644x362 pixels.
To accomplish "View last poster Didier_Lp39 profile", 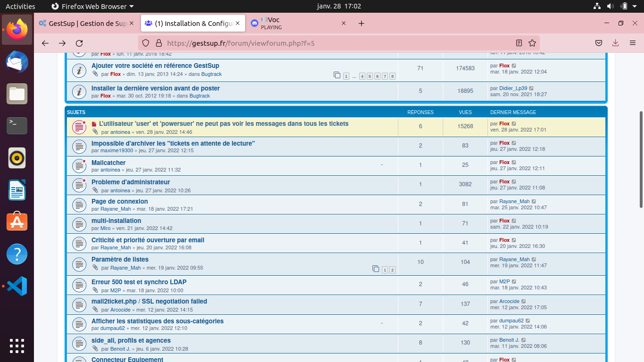I will pos(513,88).
